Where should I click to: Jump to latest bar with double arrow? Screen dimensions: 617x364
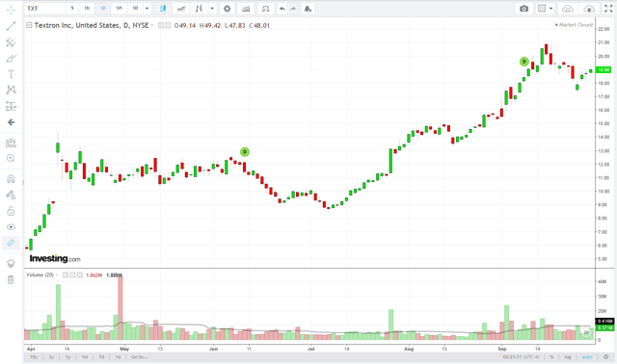586,332
